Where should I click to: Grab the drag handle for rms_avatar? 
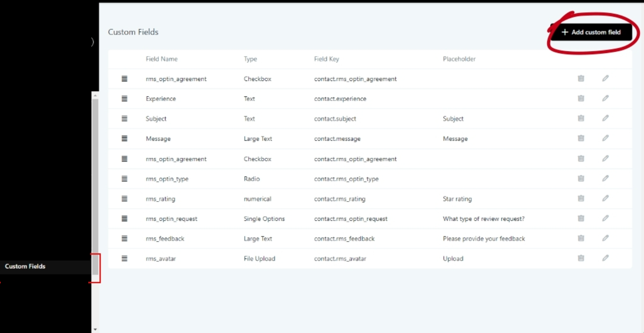click(x=125, y=259)
